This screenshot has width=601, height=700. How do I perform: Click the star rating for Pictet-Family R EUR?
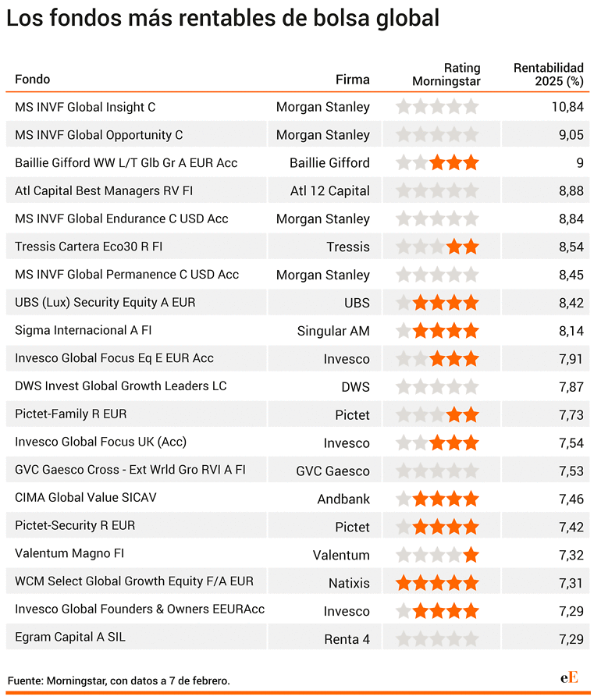pos(437,414)
